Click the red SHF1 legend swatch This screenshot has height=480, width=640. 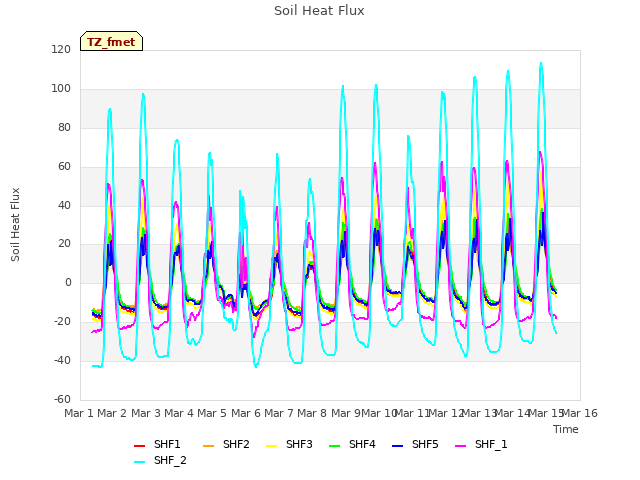point(140,446)
